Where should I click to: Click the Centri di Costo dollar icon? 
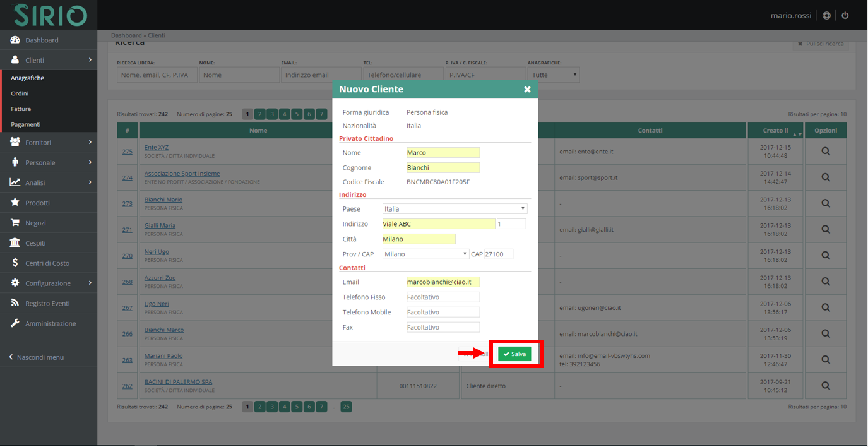[15, 263]
